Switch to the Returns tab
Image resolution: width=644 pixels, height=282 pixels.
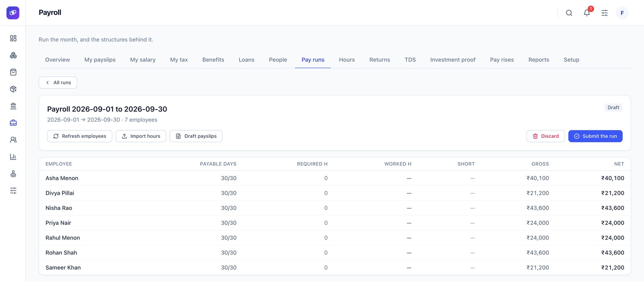point(380,60)
